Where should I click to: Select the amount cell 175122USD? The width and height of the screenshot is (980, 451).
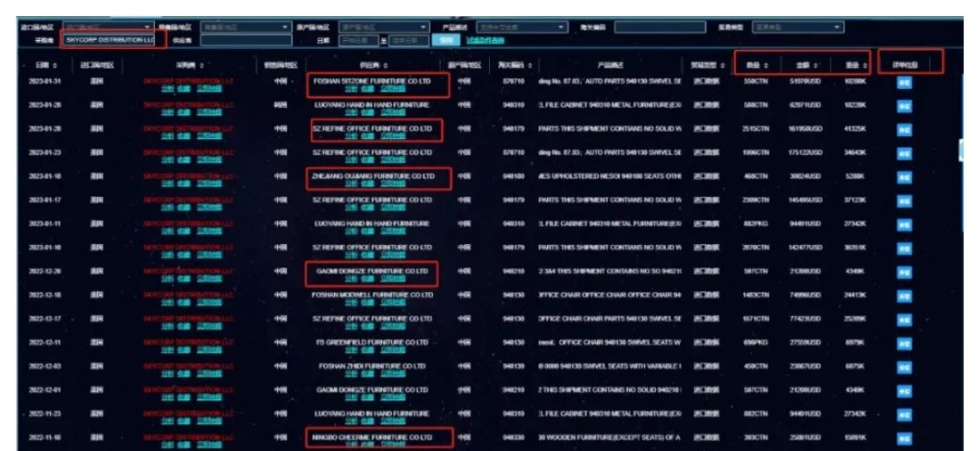coord(806,153)
